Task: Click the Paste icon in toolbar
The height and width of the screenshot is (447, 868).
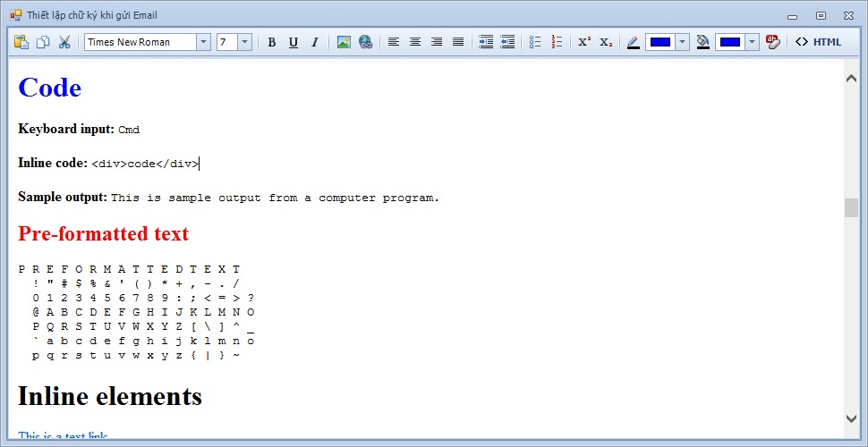Action: [21, 42]
